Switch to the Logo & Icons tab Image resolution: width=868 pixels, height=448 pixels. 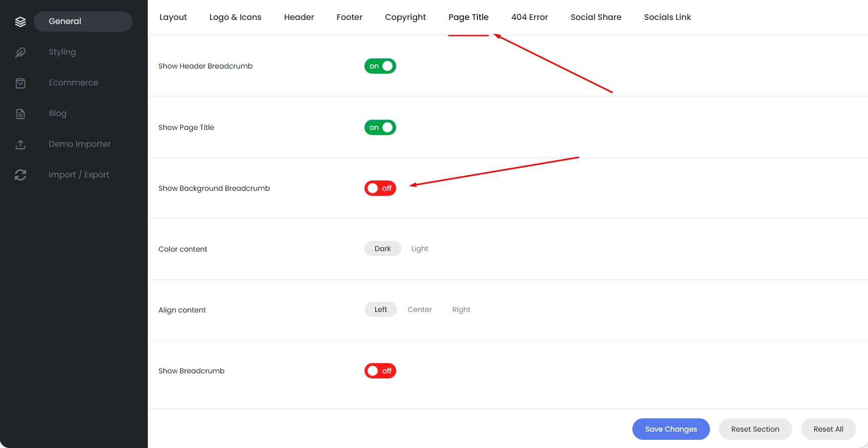pos(235,17)
